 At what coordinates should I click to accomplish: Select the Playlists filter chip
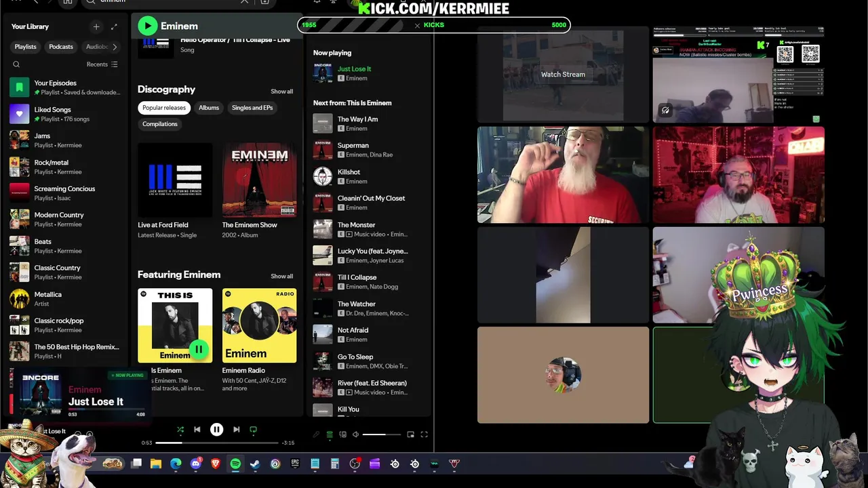(26, 47)
